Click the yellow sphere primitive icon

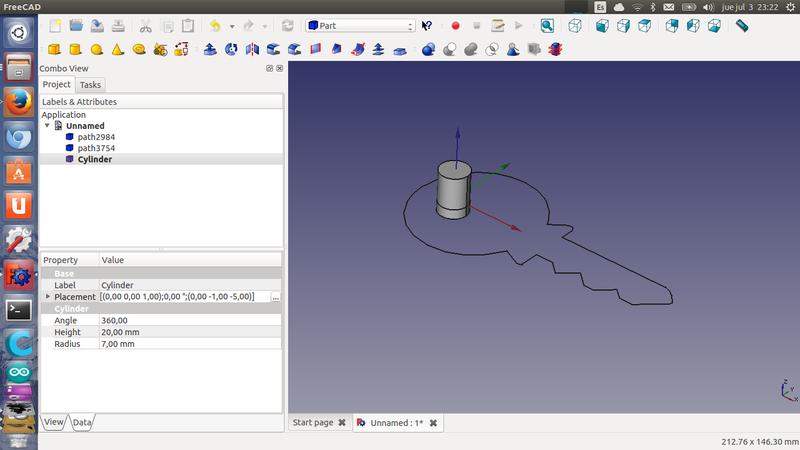point(97,48)
